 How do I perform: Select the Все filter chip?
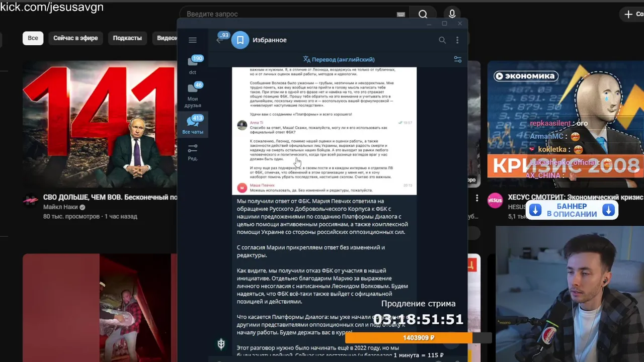point(33,38)
